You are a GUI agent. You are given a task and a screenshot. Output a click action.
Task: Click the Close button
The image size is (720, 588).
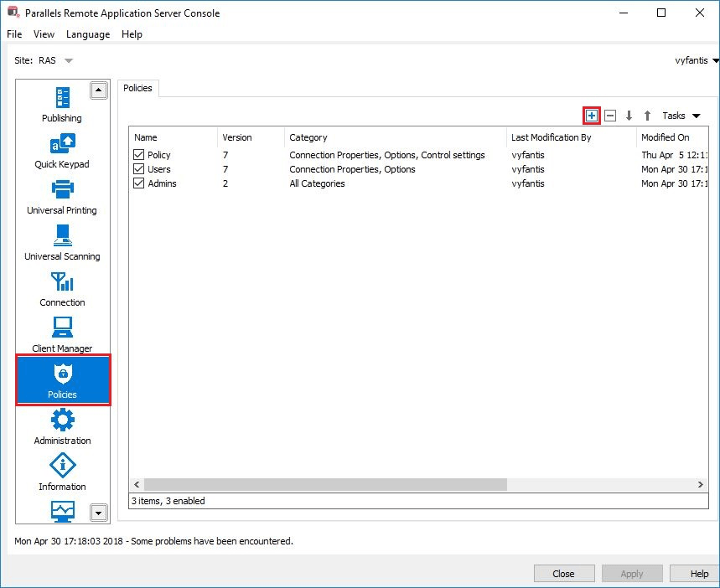point(563,574)
